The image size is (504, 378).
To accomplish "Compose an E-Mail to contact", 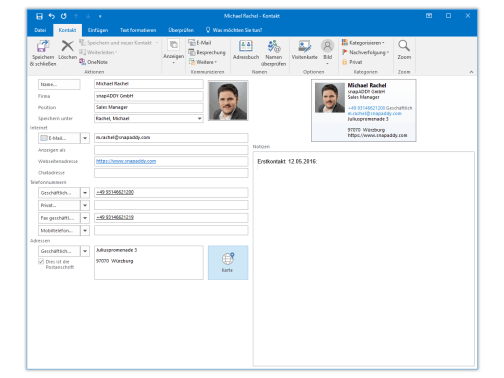I will (200, 43).
